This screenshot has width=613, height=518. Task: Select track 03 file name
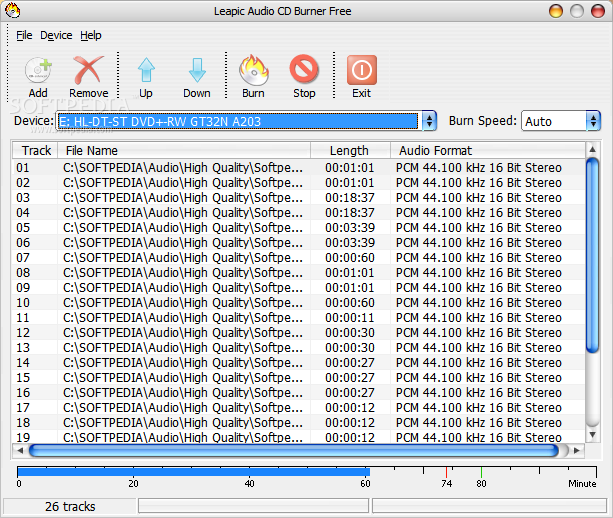click(183, 198)
